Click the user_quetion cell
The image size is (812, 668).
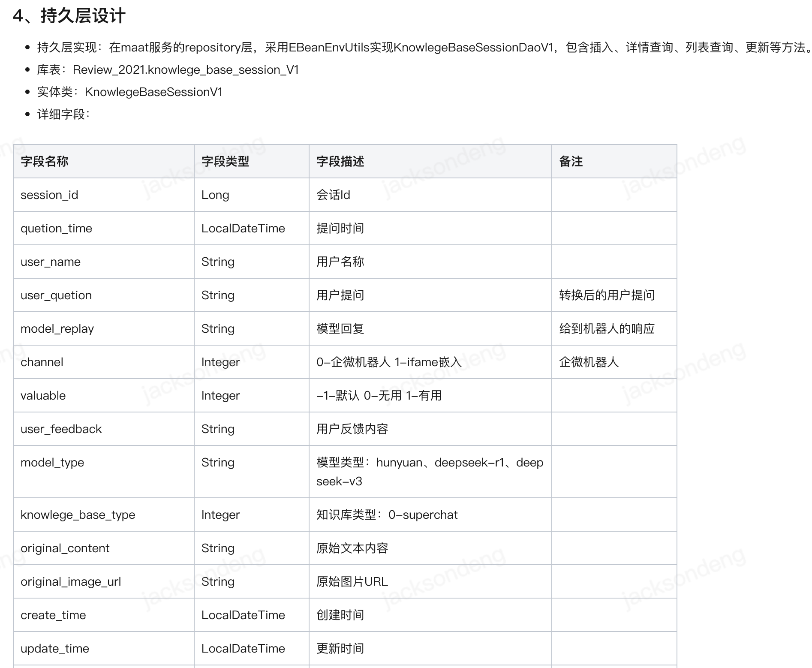[x=56, y=295]
